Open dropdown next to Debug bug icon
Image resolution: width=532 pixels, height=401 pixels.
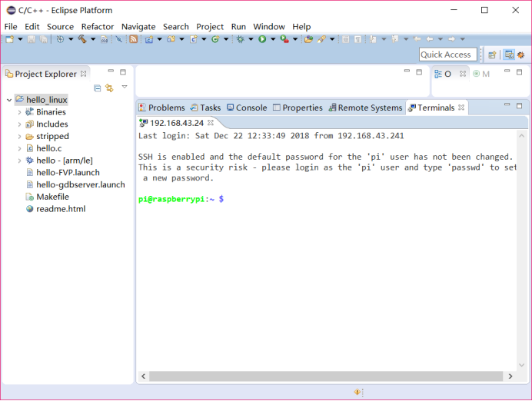251,39
